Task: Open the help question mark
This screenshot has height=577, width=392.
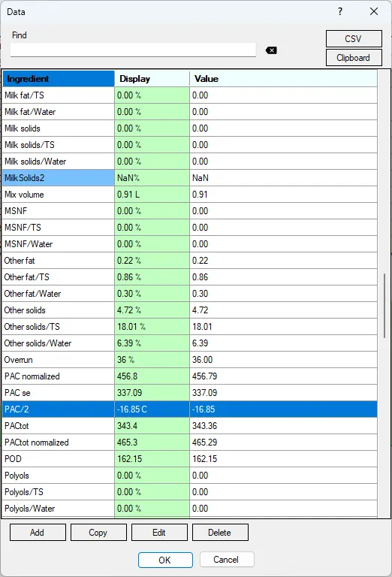Action: (x=340, y=11)
